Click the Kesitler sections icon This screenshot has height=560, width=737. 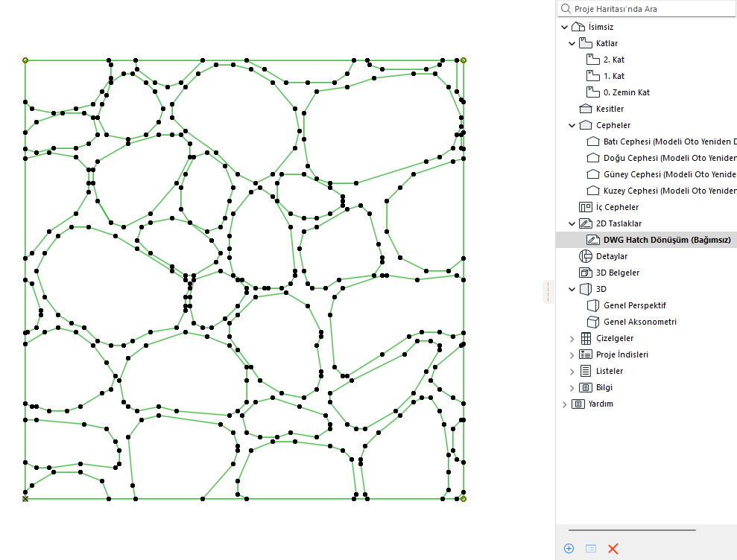coord(585,109)
